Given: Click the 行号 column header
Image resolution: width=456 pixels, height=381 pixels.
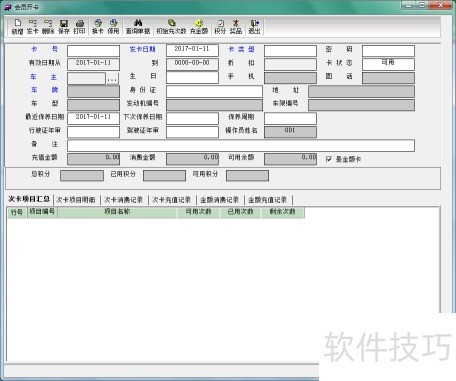Looking at the screenshot, I should pos(17,212).
